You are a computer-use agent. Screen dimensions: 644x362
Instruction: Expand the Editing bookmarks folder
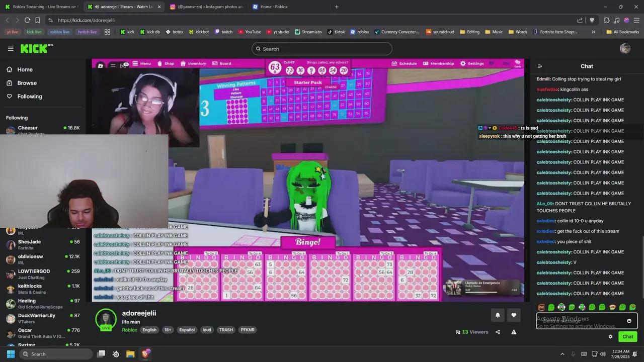[469, 32]
